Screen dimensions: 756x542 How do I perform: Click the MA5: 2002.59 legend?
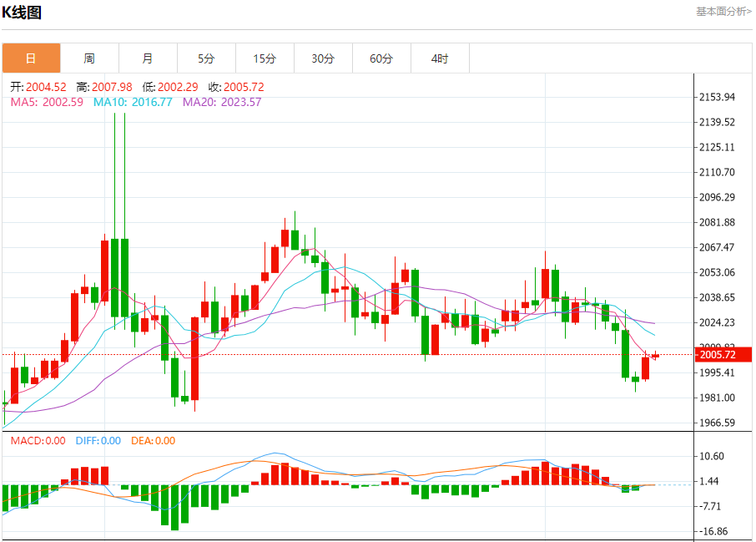coord(47,102)
